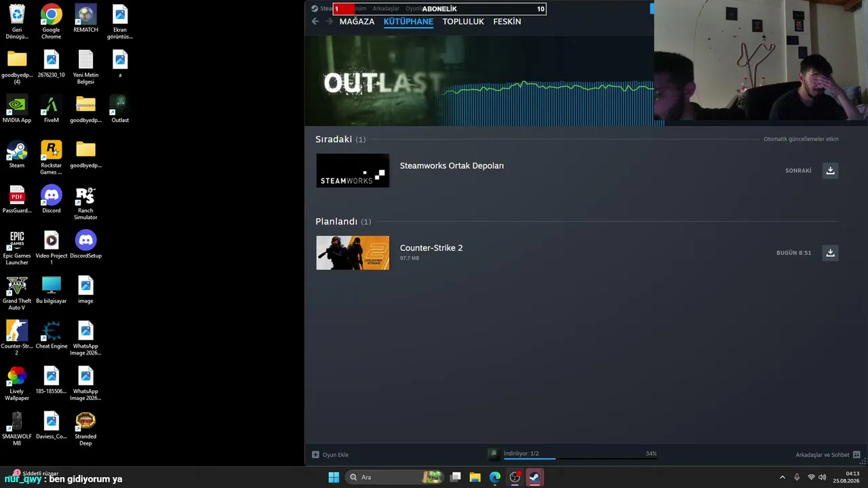The width and height of the screenshot is (868, 488).
Task: Select the Discord desktop shortcut
Action: coord(51,199)
